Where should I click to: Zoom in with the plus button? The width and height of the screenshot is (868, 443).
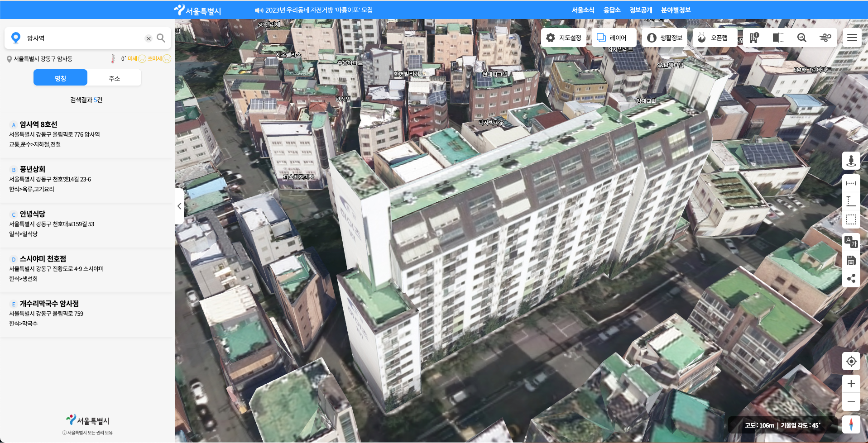click(x=851, y=384)
